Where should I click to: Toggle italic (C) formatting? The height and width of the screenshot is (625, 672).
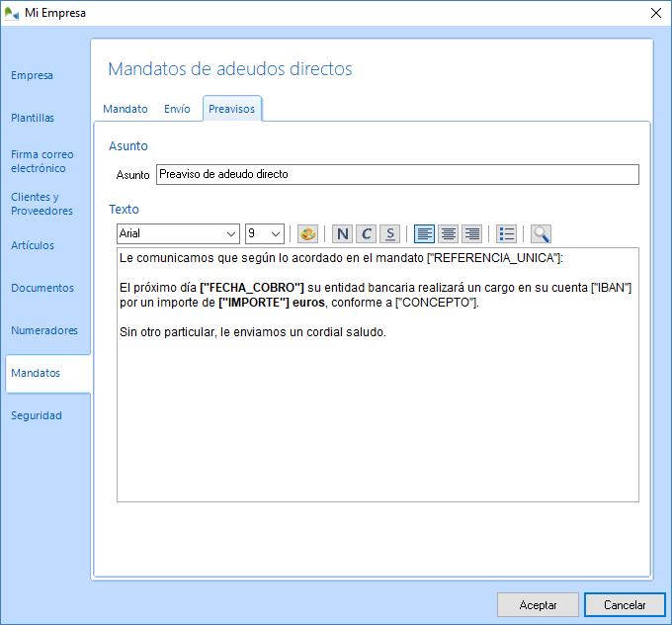[366, 234]
